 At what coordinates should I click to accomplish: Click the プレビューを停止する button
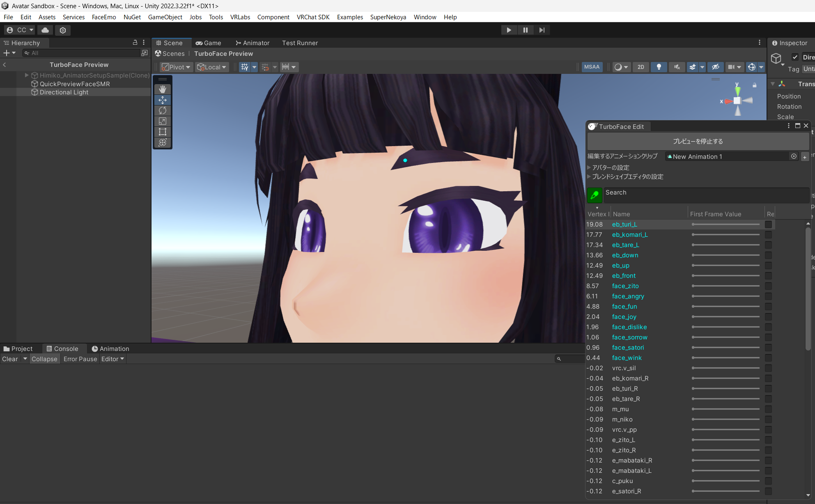coord(698,141)
